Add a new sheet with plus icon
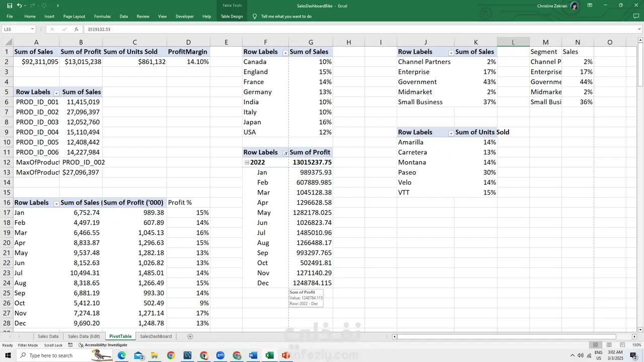The image size is (644, 362). coord(190,336)
